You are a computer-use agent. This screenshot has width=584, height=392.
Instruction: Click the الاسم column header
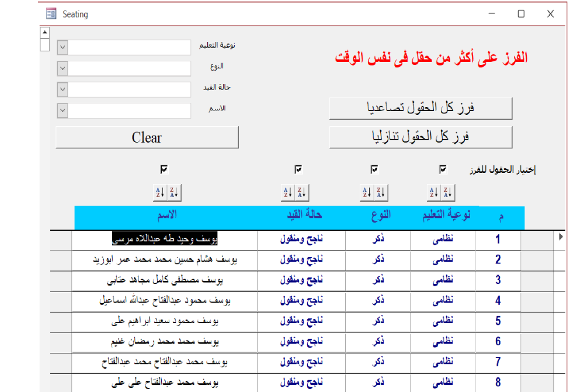167,216
